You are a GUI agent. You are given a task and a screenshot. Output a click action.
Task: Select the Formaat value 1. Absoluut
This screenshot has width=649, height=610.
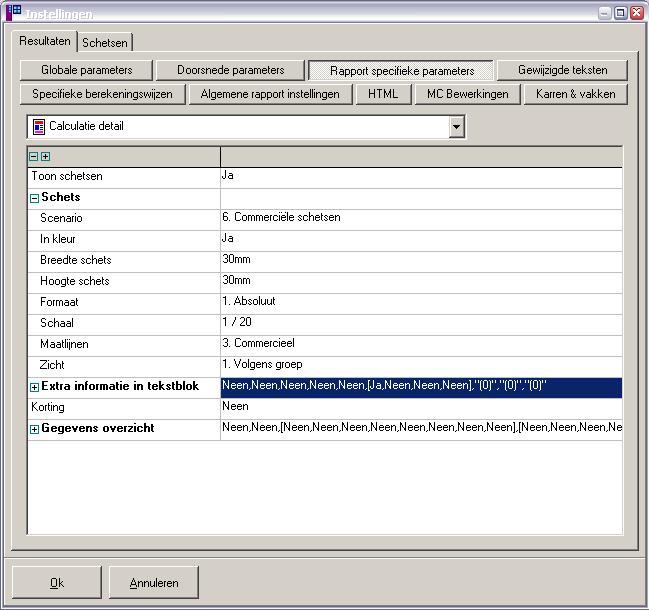click(421, 304)
